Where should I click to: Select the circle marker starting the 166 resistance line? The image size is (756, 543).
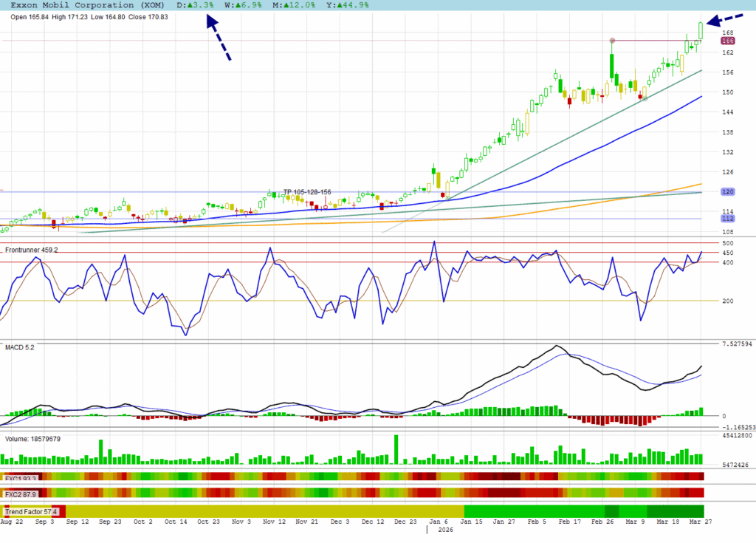612,41
